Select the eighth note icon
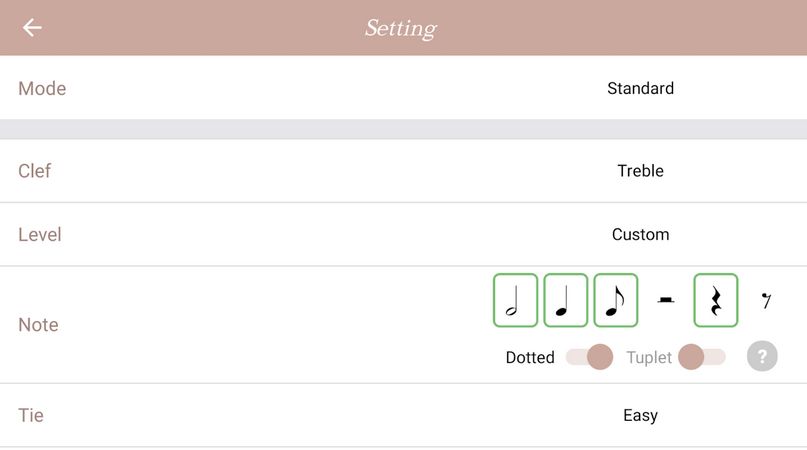This screenshot has height=450, width=807. coord(615,300)
